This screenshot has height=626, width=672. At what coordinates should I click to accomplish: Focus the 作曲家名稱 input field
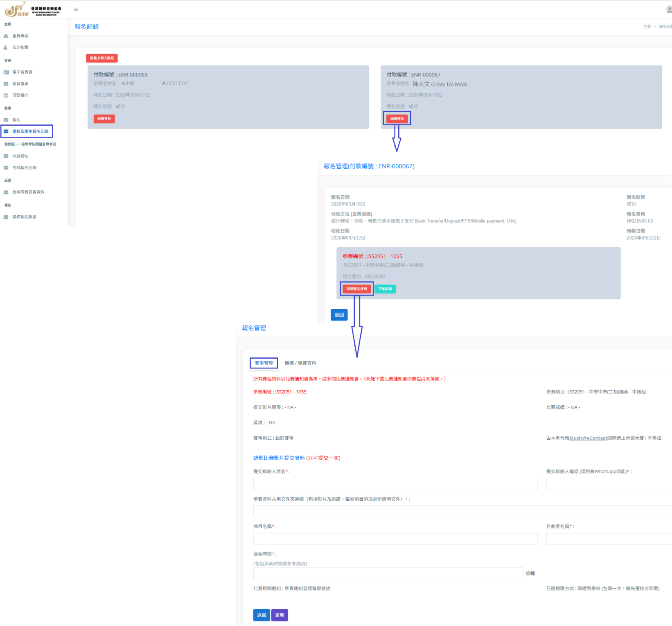coord(609,539)
